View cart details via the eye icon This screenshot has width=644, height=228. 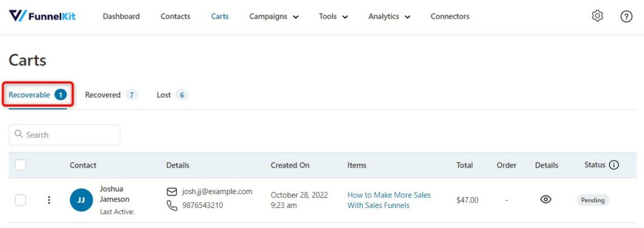(x=545, y=200)
